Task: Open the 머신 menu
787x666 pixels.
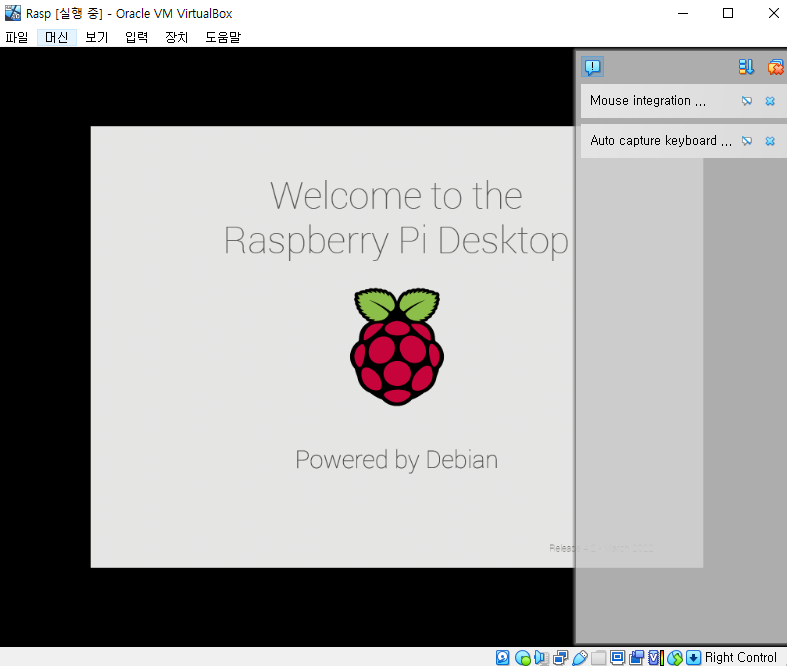Action: click(x=57, y=37)
